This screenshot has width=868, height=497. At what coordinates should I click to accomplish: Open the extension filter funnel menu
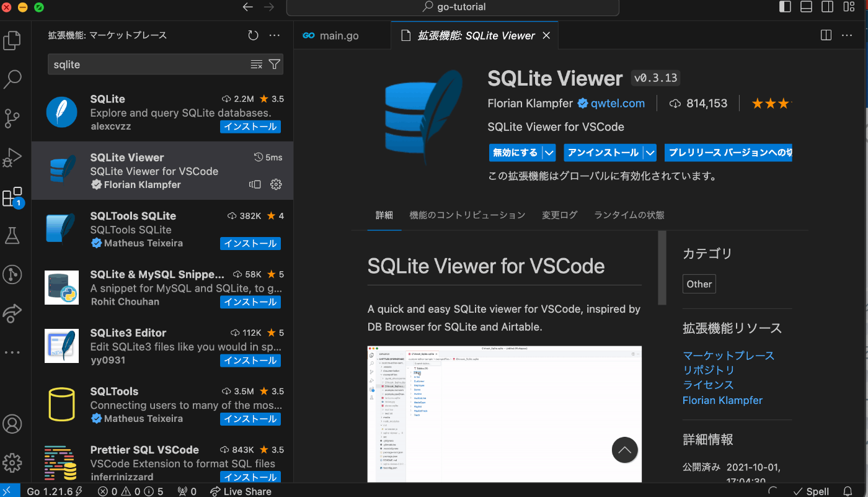click(275, 65)
